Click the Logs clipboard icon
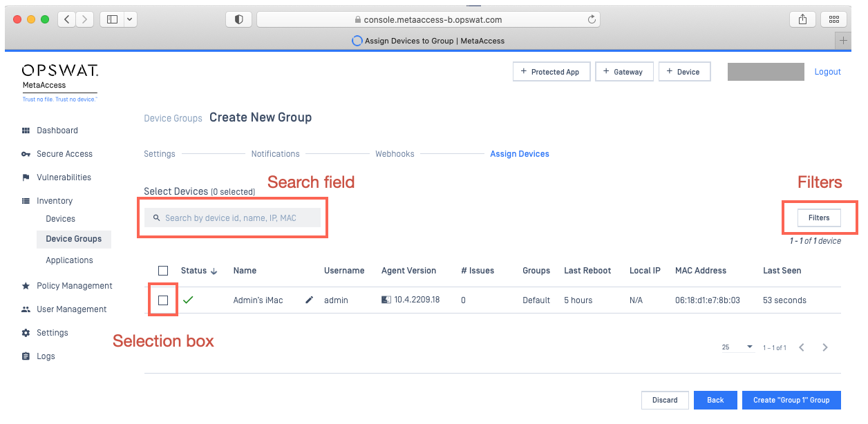The width and height of the screenshot is (868, 424). click(x=26, y=356)
